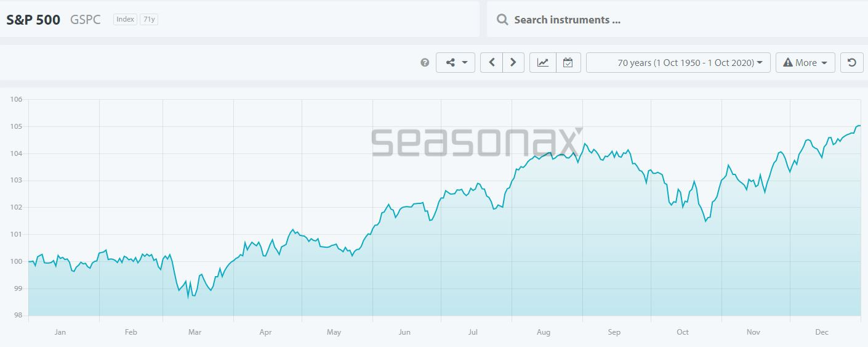This screenshot has width=868, height=347.
Task: Open the More dropdown menu
Action: pyautogui.click(x=805, y=63)
